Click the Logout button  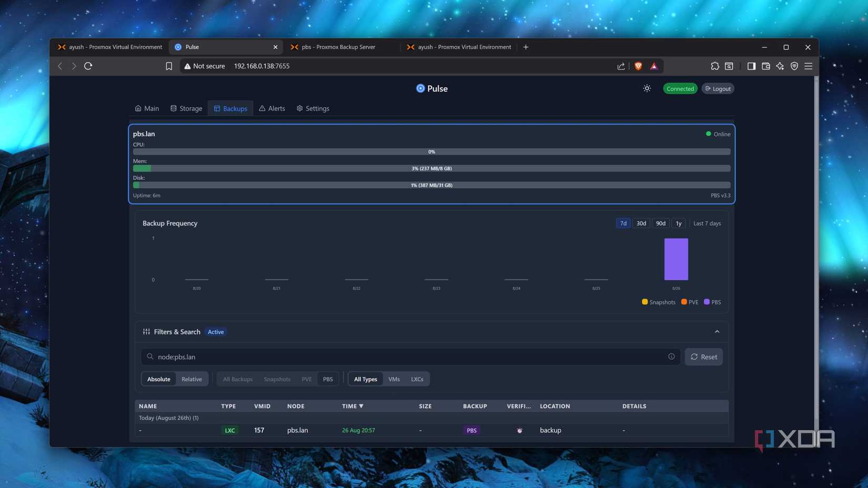pos(718,88)
